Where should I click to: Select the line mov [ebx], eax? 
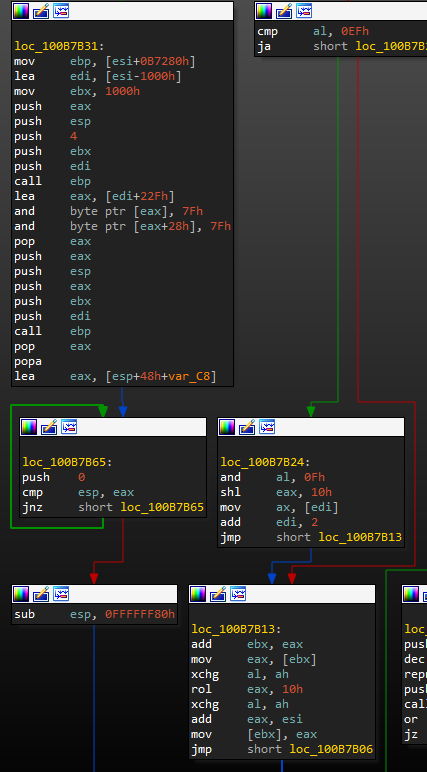(x=254, y=735)
